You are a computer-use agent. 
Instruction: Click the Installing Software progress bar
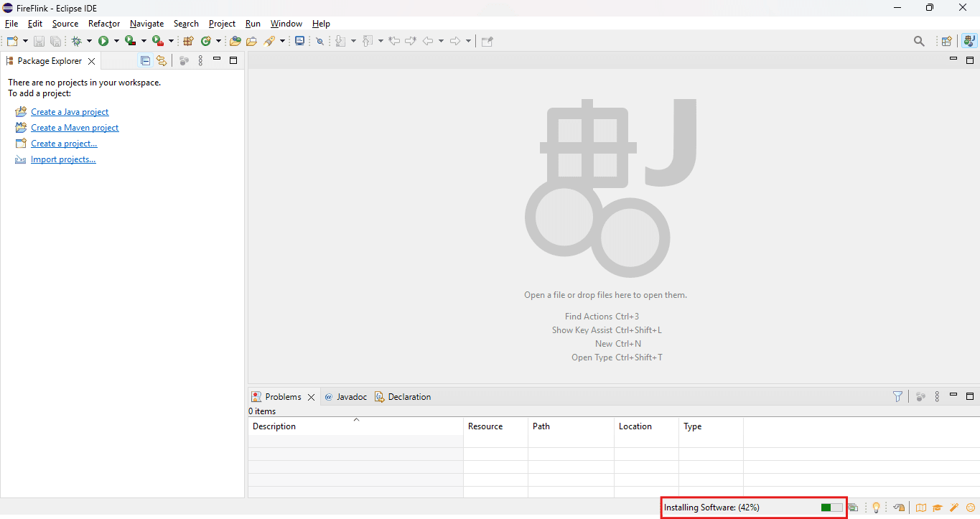(x=832, y=508)
